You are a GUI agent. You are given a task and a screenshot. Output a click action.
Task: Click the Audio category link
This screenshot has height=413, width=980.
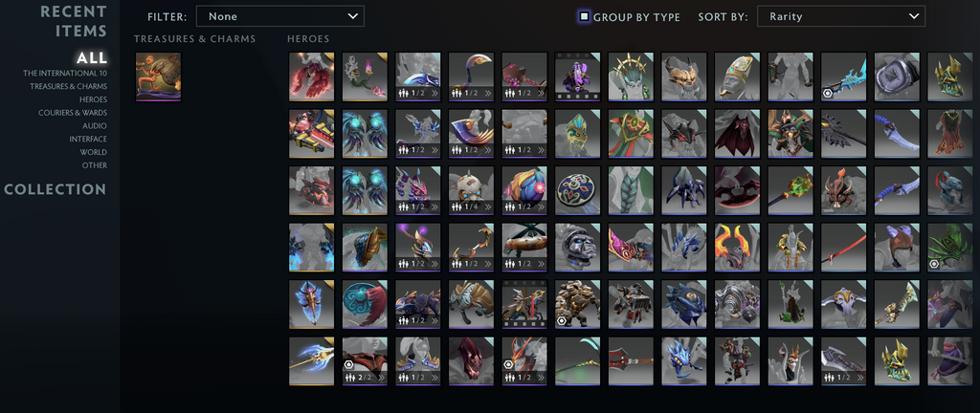95,126
